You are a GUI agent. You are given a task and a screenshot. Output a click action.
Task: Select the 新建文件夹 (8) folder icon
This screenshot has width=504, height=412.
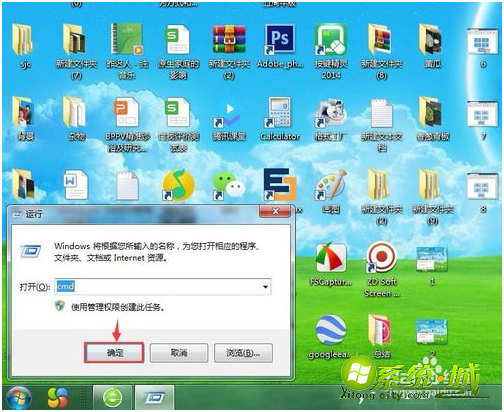380,39
